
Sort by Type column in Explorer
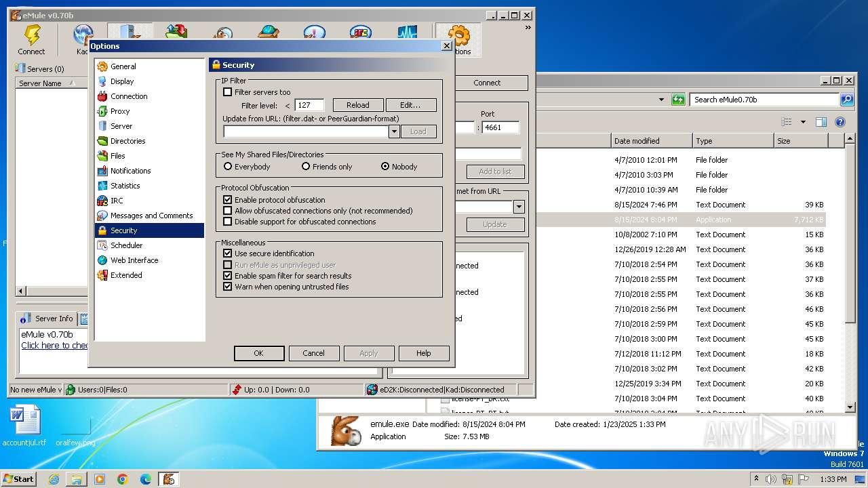733,141
